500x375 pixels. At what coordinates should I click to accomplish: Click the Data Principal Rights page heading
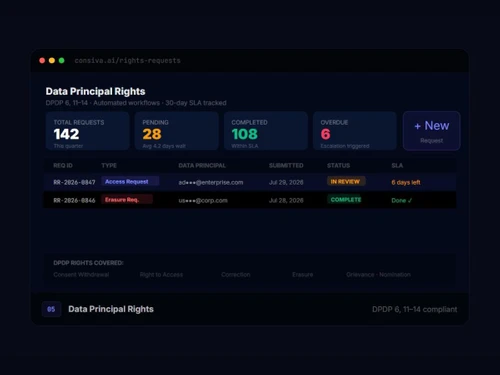point(96,91)
